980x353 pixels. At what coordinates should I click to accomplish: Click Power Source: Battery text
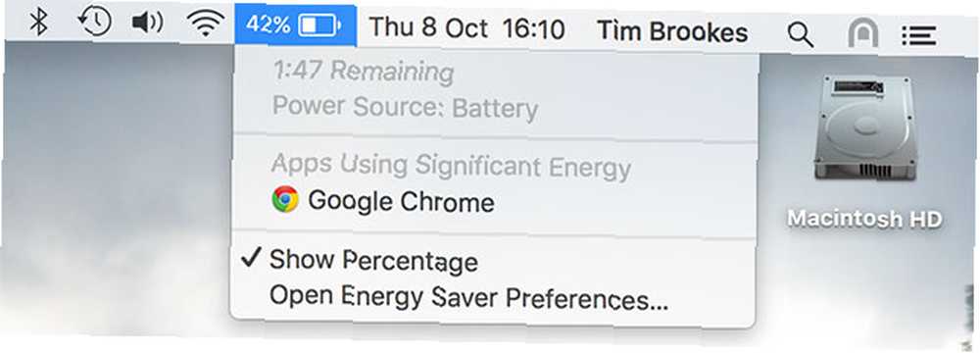(x=405, y=107)
